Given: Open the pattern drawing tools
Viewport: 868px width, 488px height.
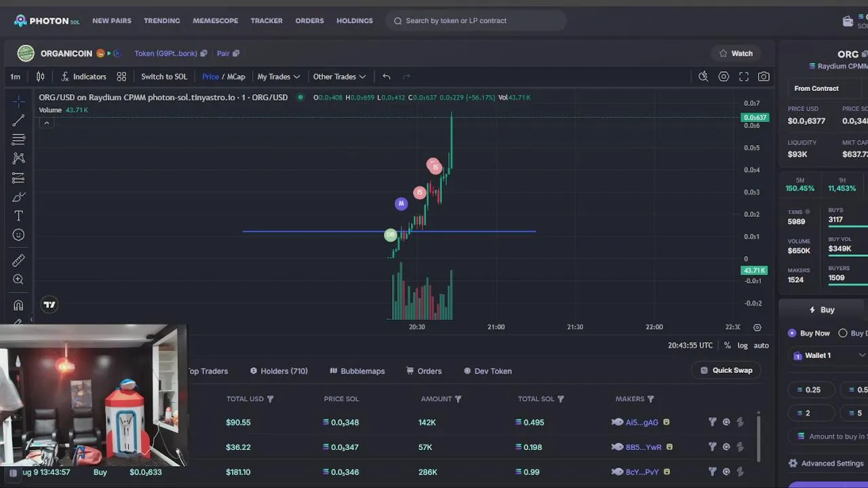Looking at the screenshot, I should [x=18, y=158].
